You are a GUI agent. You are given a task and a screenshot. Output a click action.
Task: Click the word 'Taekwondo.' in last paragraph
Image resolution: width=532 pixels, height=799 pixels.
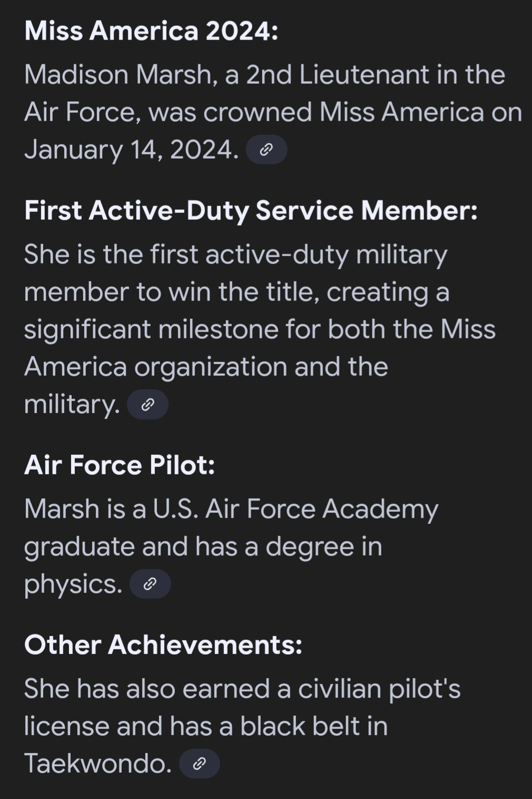(x=98, y=764)
